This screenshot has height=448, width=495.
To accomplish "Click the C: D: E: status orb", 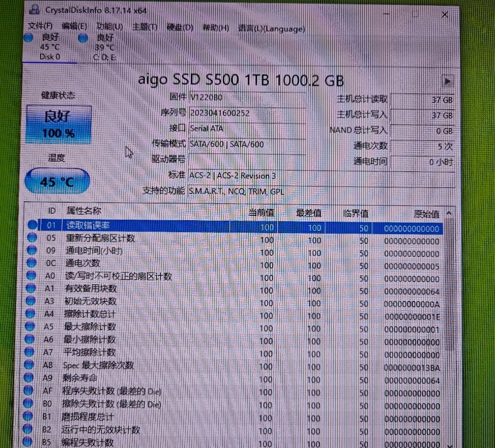I will (83, 38).
